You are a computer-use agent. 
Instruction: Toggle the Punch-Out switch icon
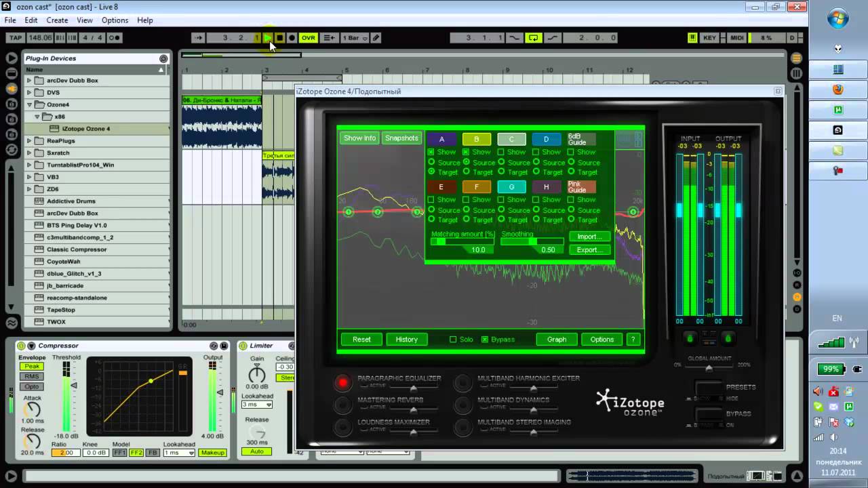coord(551,38)
